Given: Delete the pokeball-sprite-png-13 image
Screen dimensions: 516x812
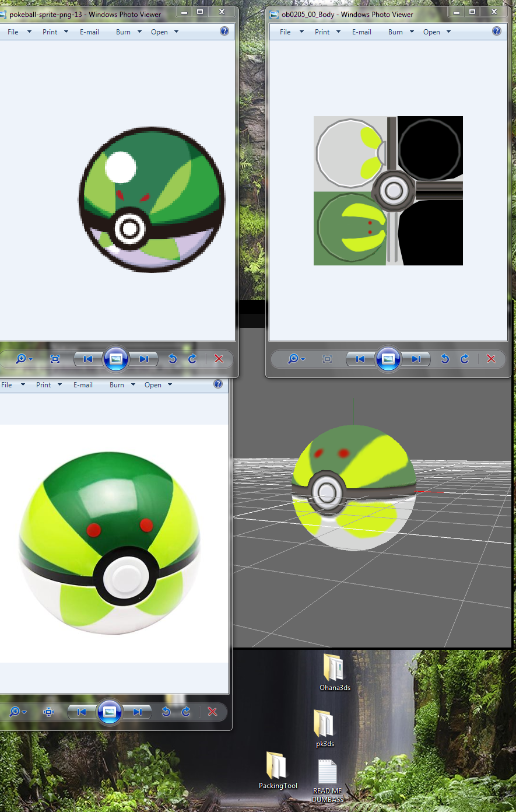Looking at the screenshot, I should [x=219, y=359].
